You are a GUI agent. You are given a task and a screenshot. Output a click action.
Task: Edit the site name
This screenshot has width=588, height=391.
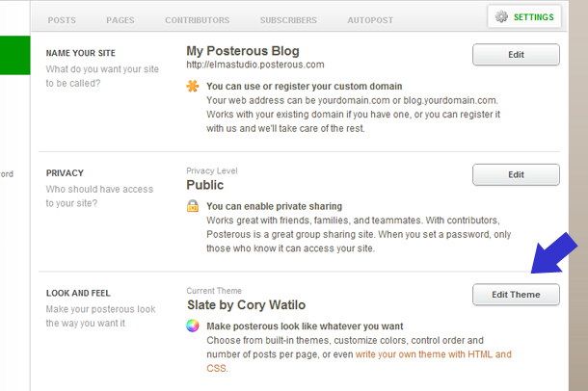coord(516,55)
